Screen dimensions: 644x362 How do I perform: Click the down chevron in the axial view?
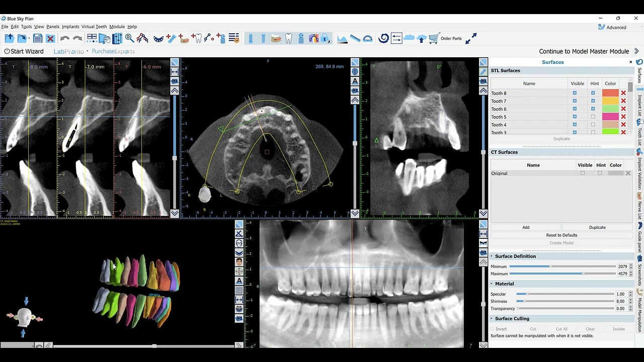pyautogui.click(x=355, y=213)
